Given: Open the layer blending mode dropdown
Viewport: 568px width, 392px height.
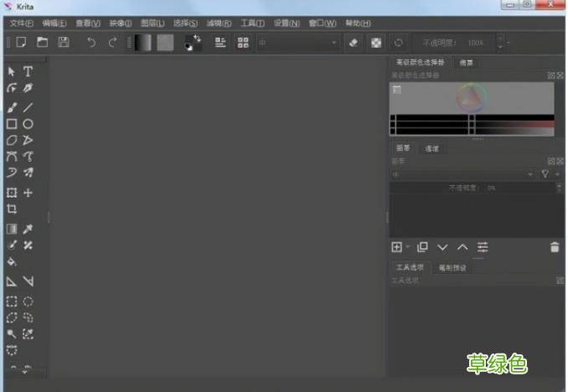Looking at the screenshot, I should point(462,174).
